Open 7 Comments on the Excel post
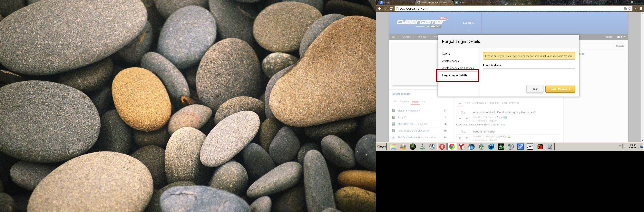The height and width of the screenshot is (212, 644). point(480,121)
